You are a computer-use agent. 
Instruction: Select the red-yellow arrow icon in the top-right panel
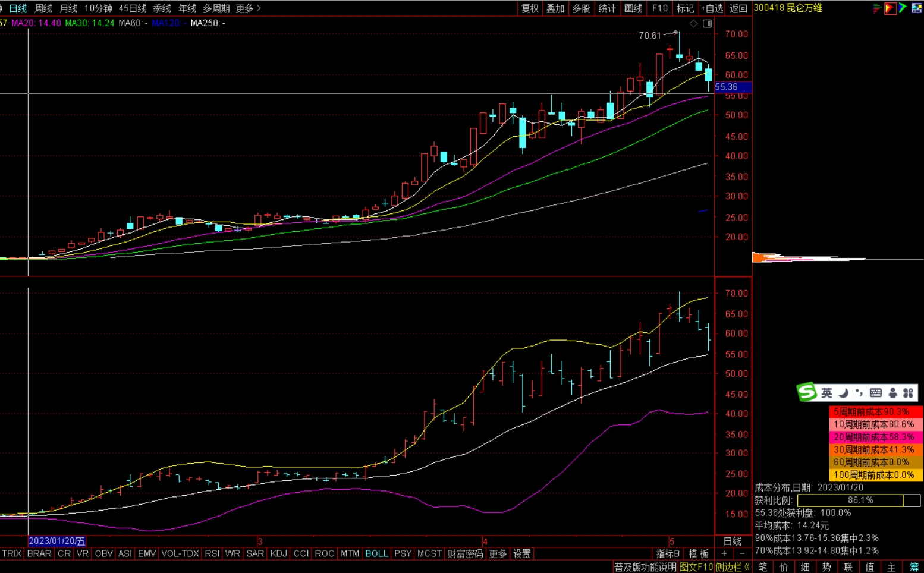pyautogui.click(x=890, y=8)
